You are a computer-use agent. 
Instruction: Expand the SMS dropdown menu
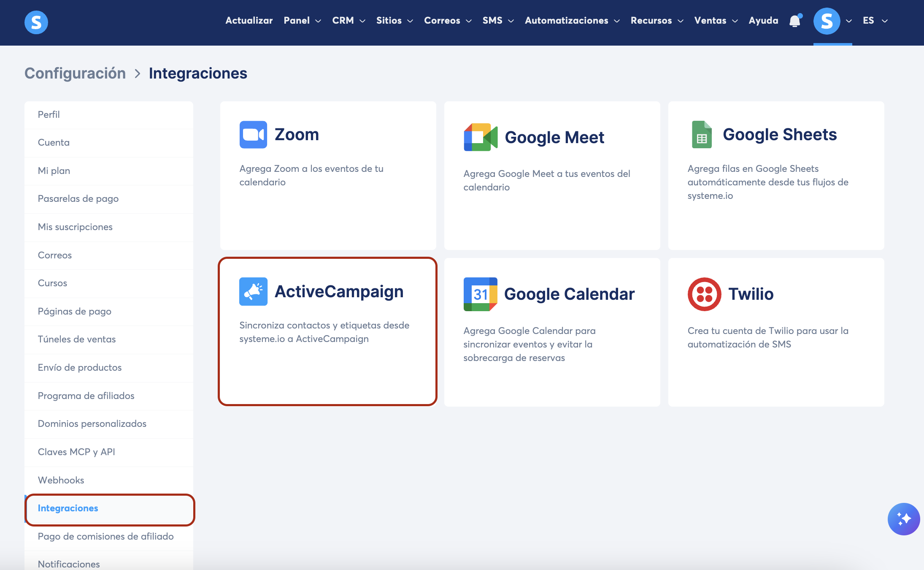click(x=498, y=20)
